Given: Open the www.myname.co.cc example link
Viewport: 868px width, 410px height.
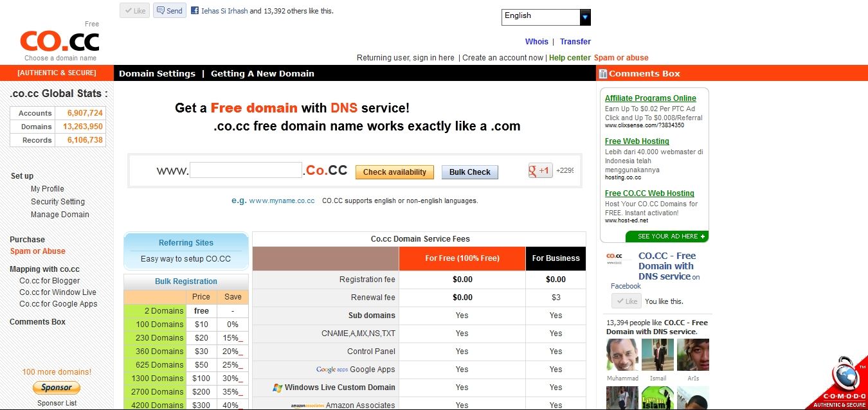Looking at the screenshot, I should click(x=282, y=201).
